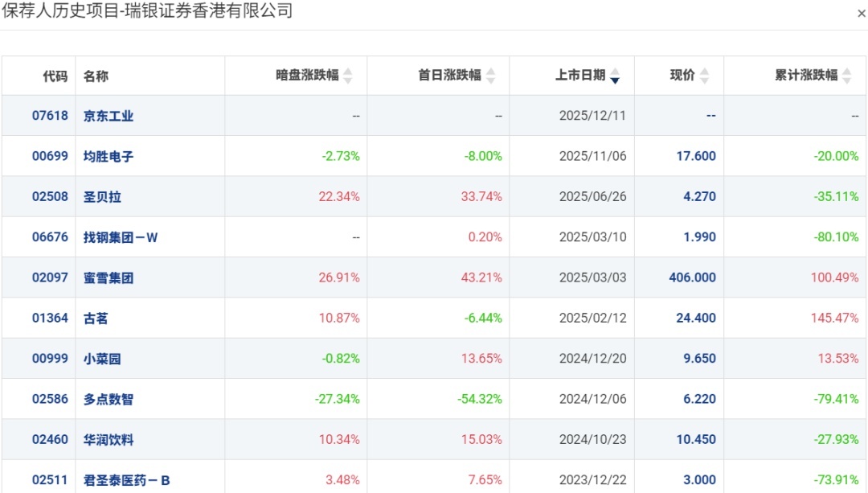
Task: Click the 名称 column header
Action: pyautogui.click(x=96, y=76)
